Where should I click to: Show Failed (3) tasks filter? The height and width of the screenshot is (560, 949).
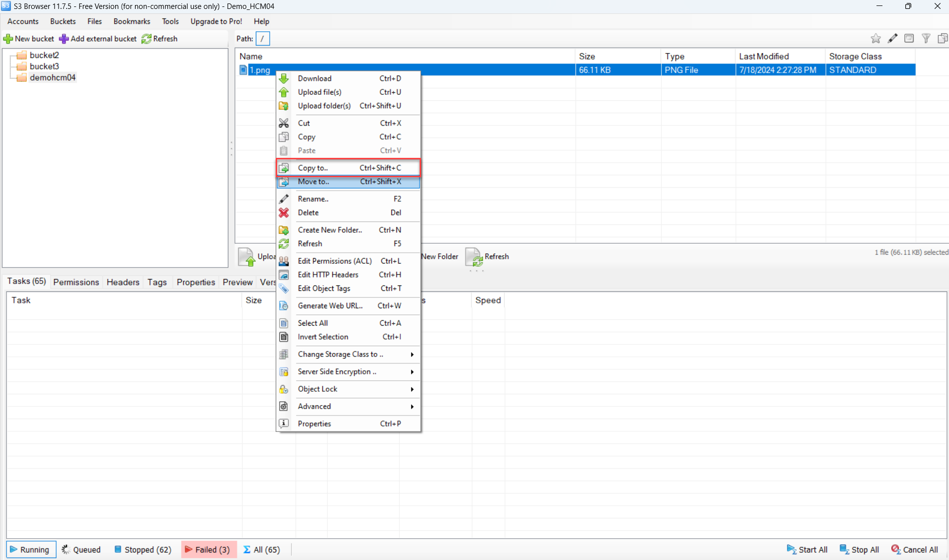(x=208, y=550)
